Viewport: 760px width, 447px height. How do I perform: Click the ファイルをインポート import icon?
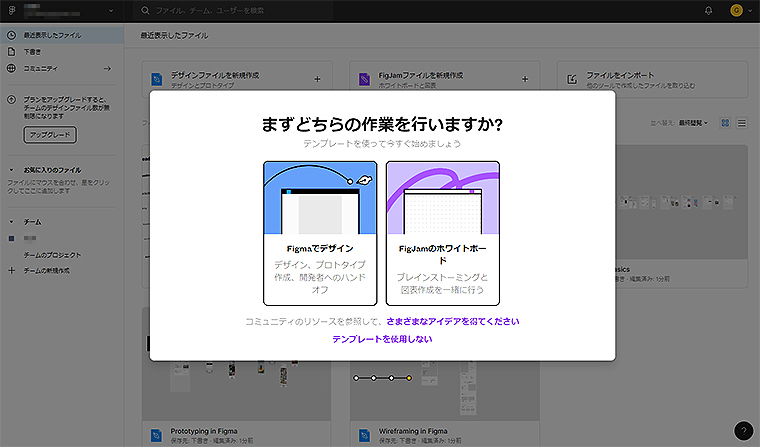click(x=571, y=79)
